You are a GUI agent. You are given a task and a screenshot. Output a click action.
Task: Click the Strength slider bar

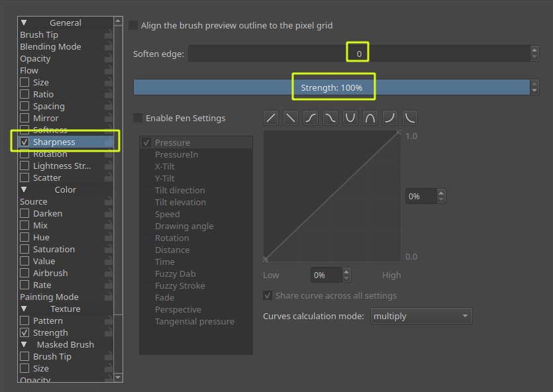[x=331, y=87]
